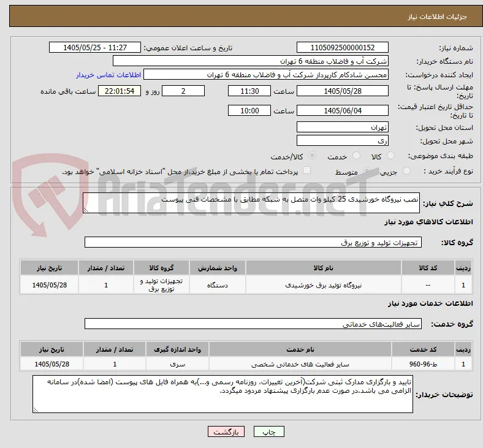Toggle the اسناد خزانه اسلامی payment checkbox
This screenshot has height=448, width=483.
click(x=307, y=170)
